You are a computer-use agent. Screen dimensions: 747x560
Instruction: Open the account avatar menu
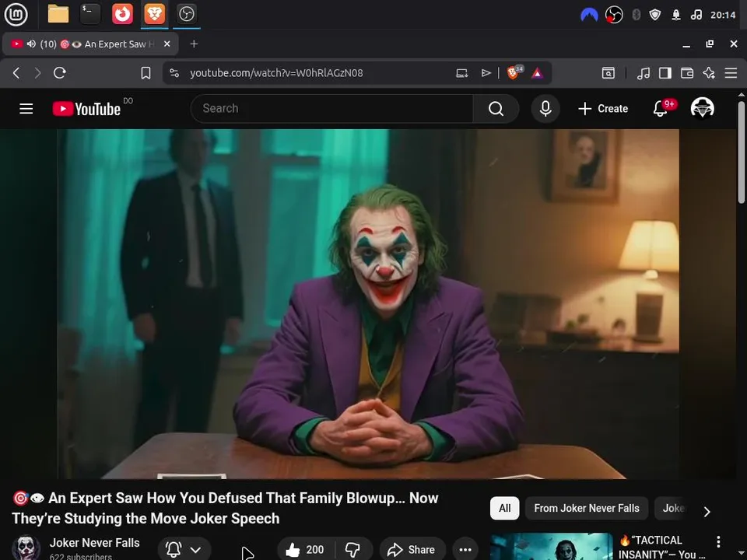[x=702, y=108]
